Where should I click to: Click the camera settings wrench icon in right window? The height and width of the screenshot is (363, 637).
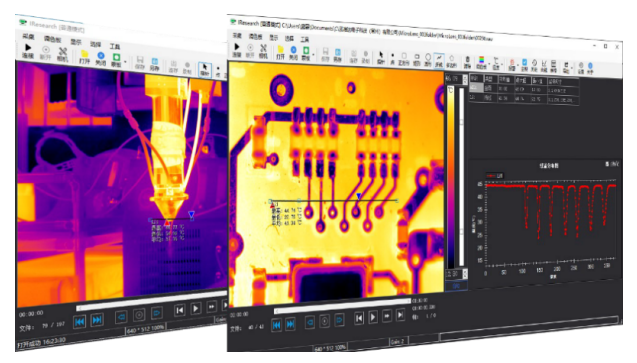click(263, 50)
